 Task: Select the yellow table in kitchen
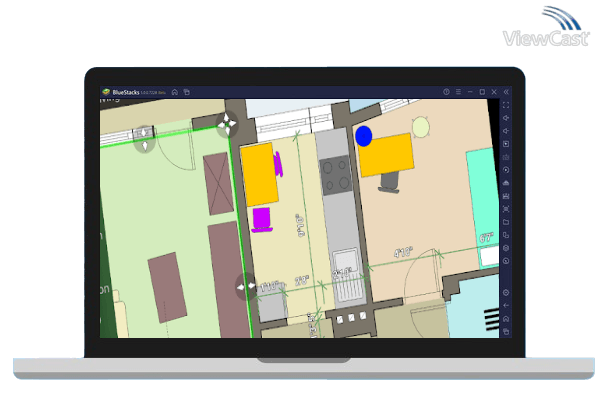pos(259,174)
